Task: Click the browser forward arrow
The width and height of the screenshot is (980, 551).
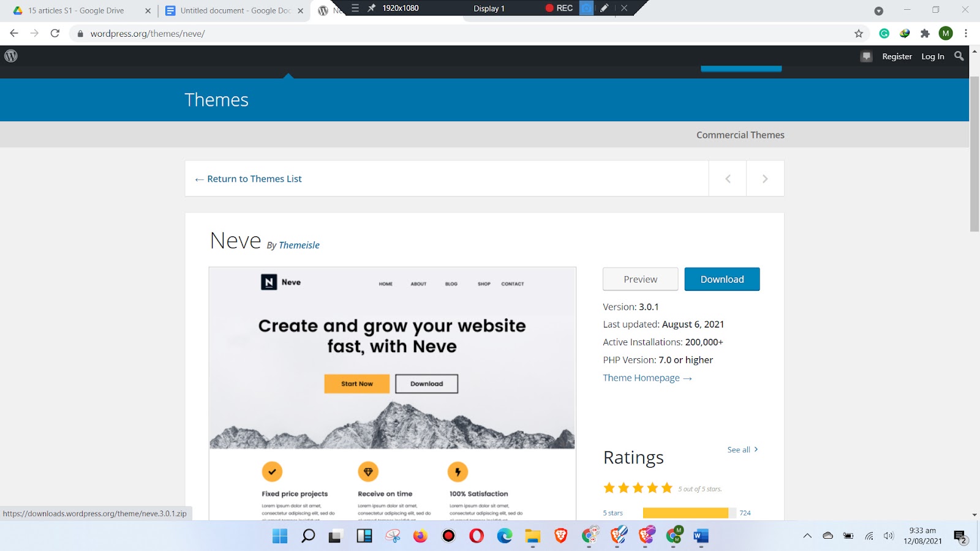Action: [x=34, y=33]
